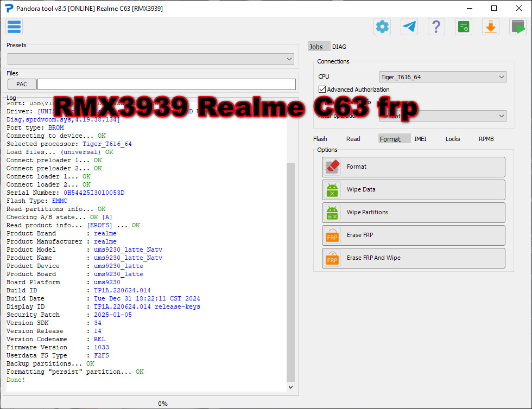The width and height of the screenshot is (532, 409).
Task: Click the 0% progress bar
Action: 162,404
